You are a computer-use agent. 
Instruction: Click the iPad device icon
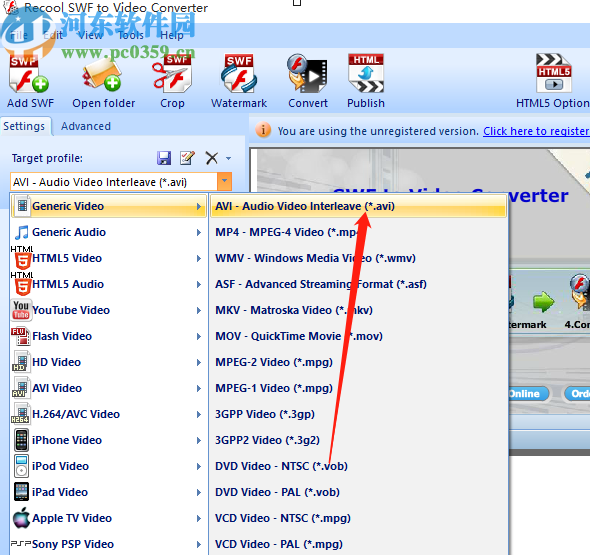21,492
